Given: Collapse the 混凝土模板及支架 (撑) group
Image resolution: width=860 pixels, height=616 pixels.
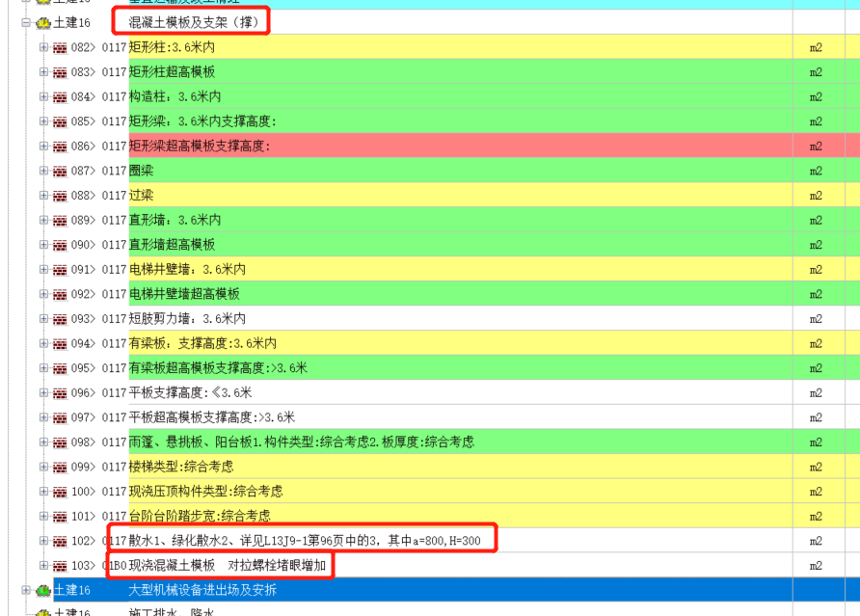Looking at the screenshot, I should (26, 22).
